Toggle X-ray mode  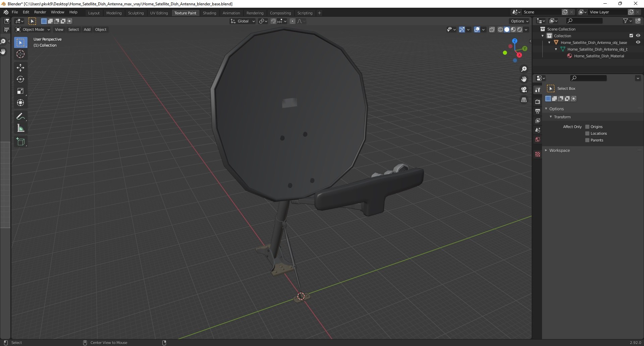point(492,30)
